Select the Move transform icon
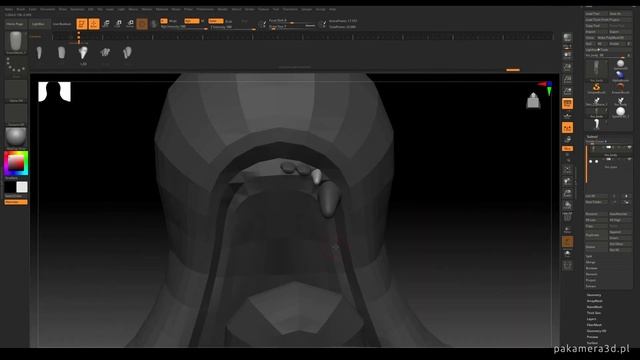The width and height of the screenshot is (640, 360). click(106, 24)
